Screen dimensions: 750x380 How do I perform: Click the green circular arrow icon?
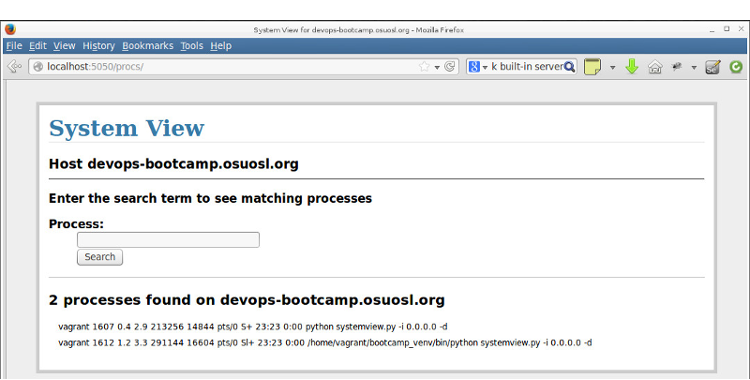click(x=736, y=67)
